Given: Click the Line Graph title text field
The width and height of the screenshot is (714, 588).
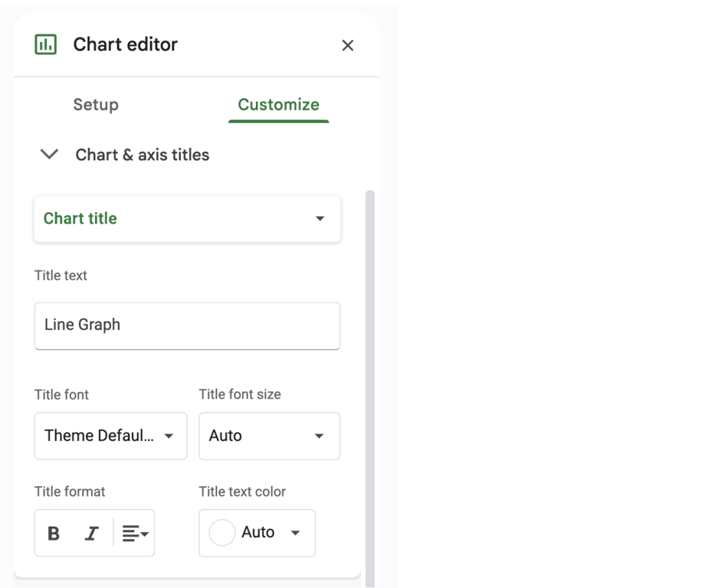Looking at the screenshot, I should tap(187, 326).
